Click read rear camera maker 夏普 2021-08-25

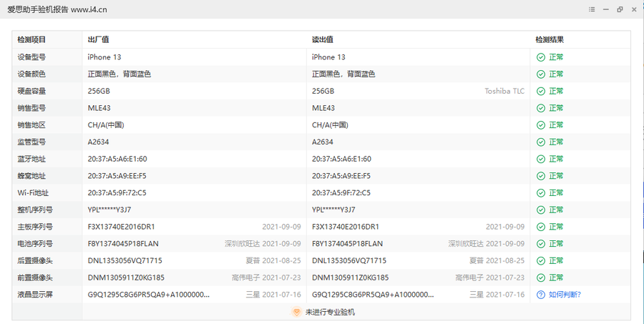(497, 261)
